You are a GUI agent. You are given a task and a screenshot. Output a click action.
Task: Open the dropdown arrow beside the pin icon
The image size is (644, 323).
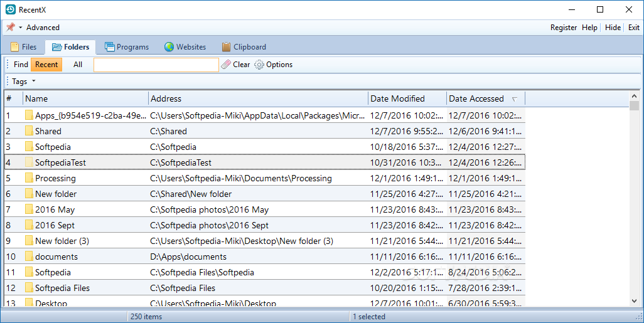pos(20,28)
